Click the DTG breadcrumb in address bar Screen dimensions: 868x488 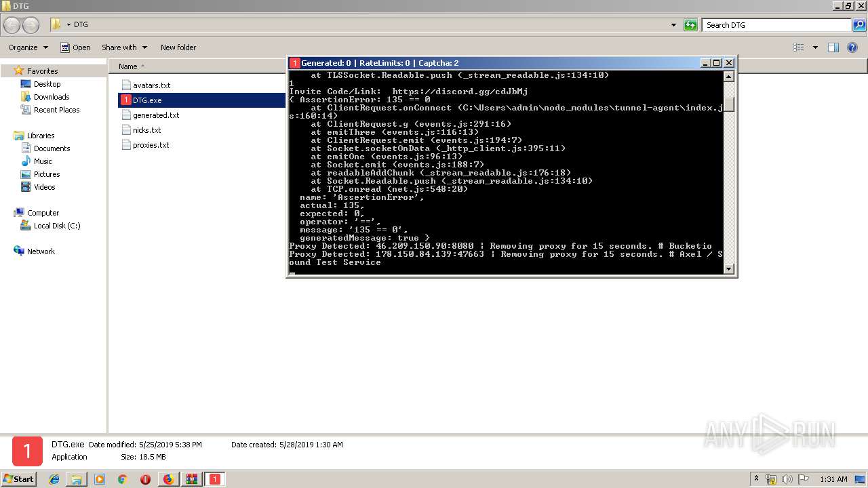click(81, 25)
